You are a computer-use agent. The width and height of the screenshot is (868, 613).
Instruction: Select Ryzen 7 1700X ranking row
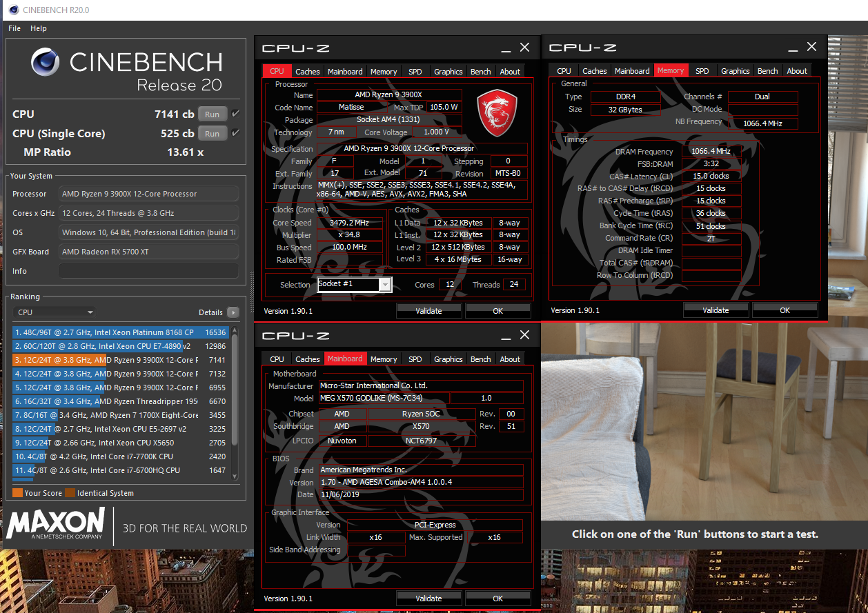[120, 415]
